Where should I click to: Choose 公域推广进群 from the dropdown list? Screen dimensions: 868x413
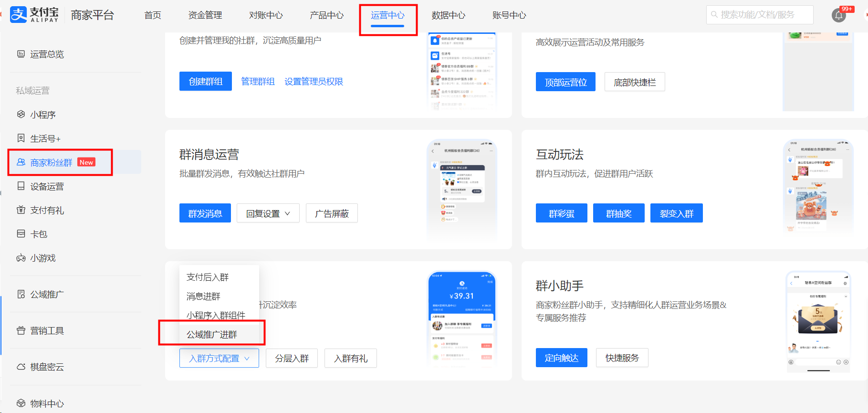(x=212, y=334)
